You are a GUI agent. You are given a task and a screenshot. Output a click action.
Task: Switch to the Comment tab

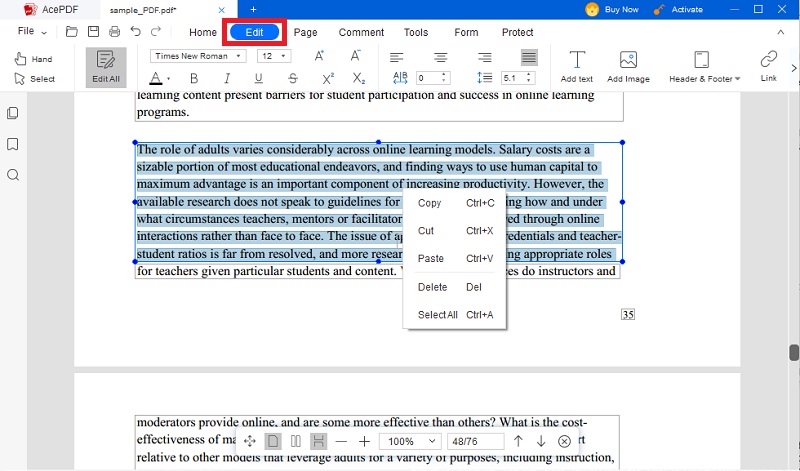[361, 32]
